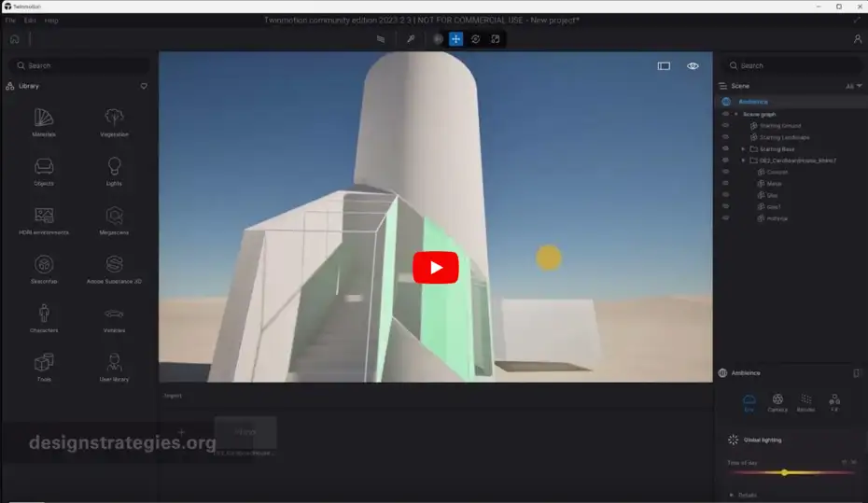Image resolution: width=868 pixels, height=503 pixels.
Task: Open the Tools library category
Action: [44, 368]
